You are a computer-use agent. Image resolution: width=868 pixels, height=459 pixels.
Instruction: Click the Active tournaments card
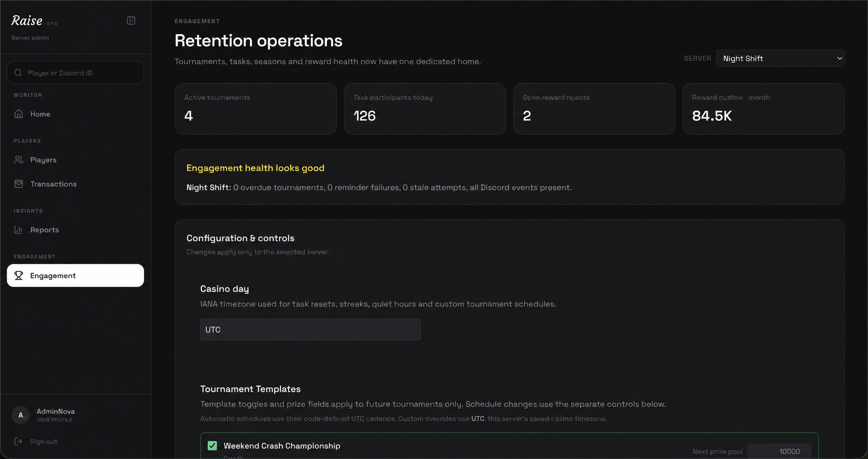tap(256, 109)
